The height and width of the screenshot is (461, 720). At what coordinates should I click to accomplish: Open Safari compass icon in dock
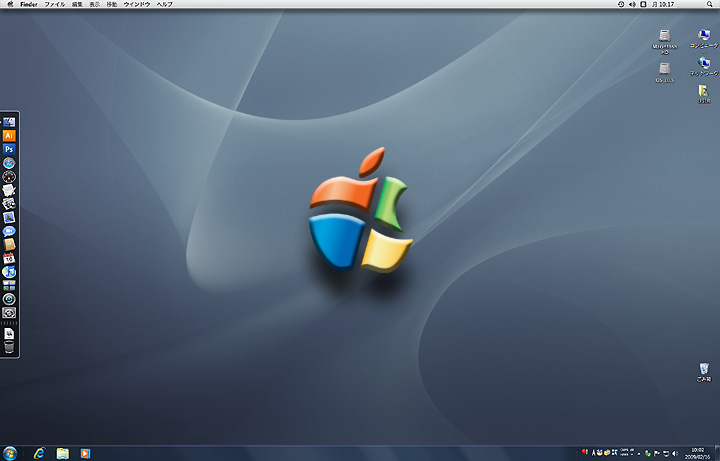pos(9,163)
